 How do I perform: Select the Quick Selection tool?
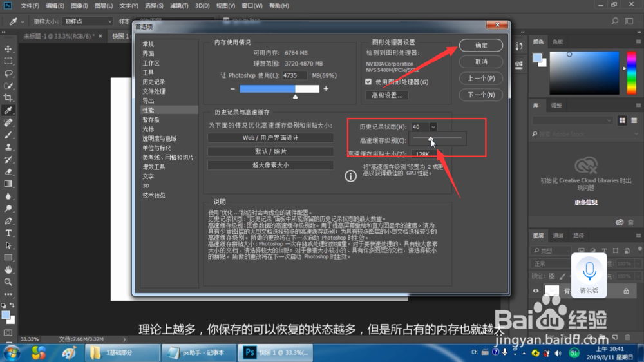click(x=8, y=86)
